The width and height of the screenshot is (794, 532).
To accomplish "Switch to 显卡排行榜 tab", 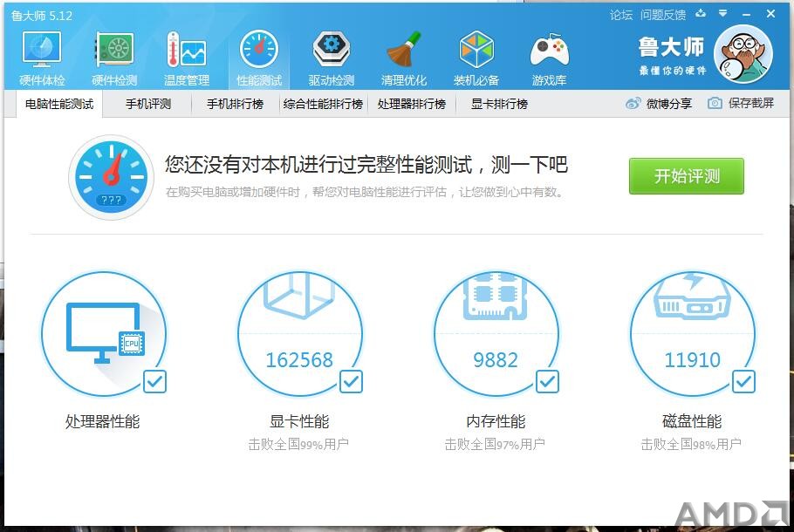I will click(x=499, y=104).
